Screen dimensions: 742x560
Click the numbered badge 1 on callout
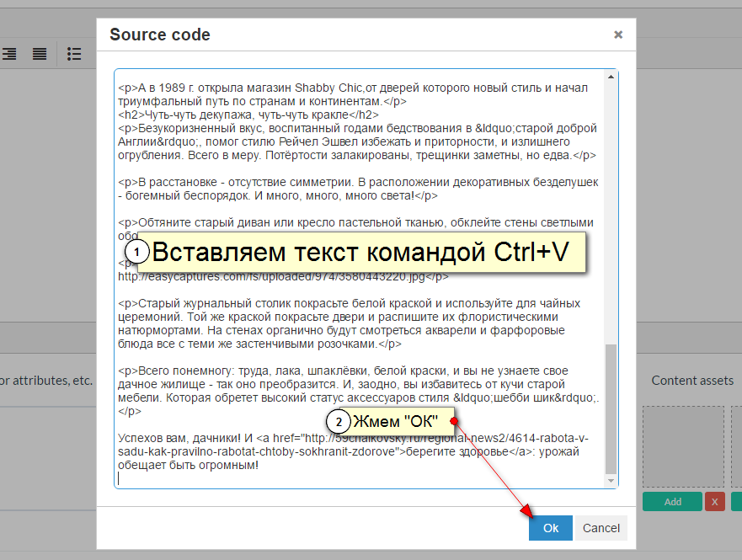[x=136, y=253]
